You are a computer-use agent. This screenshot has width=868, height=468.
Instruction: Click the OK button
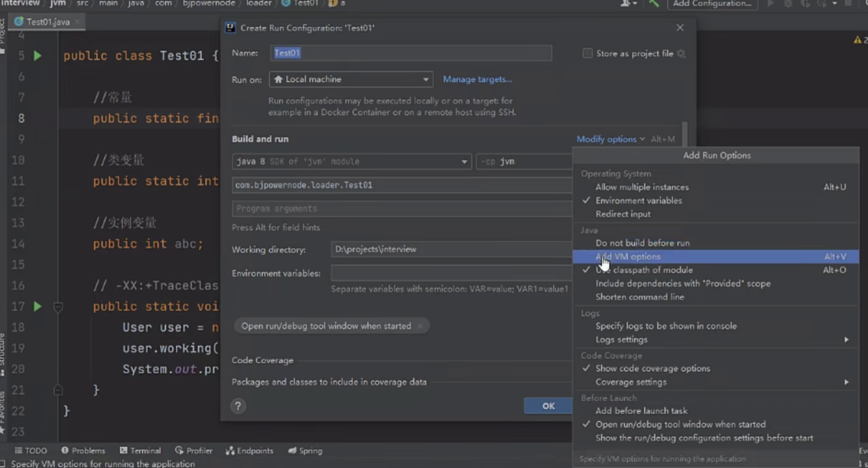pyautogui.click(x=548, y=406)
